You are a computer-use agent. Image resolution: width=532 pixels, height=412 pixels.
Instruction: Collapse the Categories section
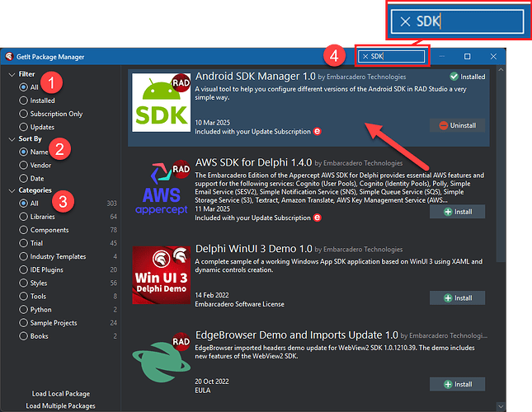coord(12,190)
